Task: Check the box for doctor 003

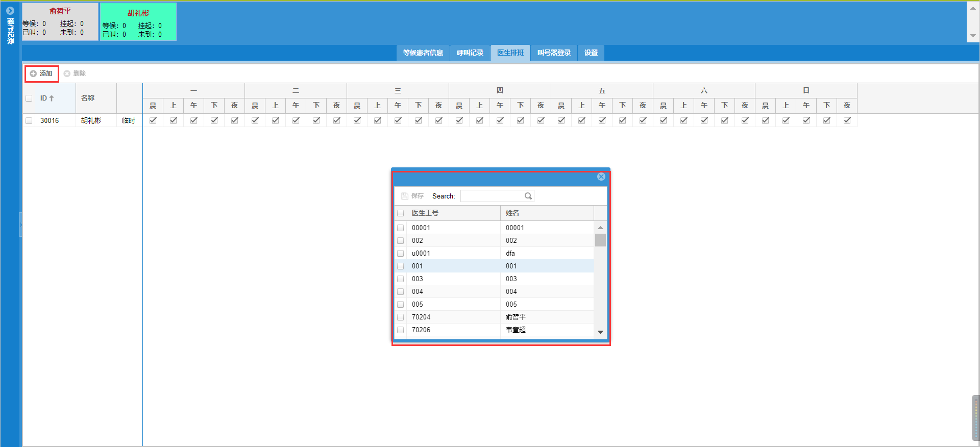Action: (x=401, y=279)
